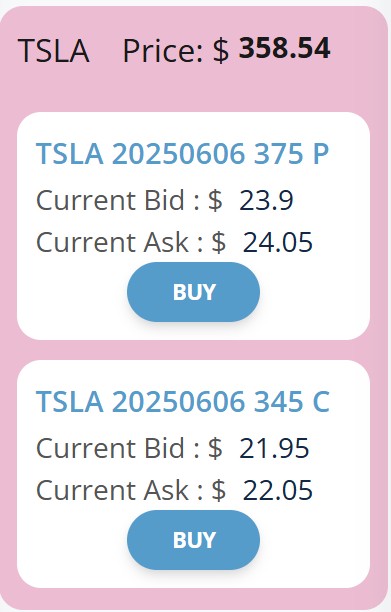Click the dollar sign before 23.9
391x612 pixels.
(x=215, y=201)
